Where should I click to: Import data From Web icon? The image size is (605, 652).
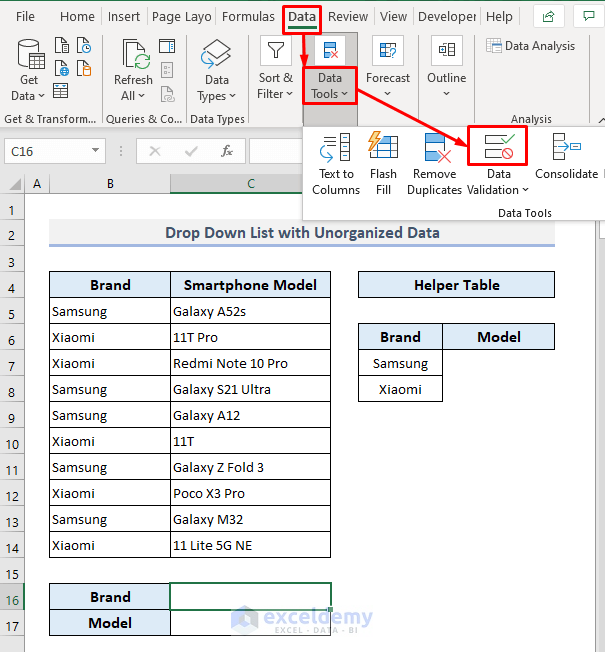point(62,68)
